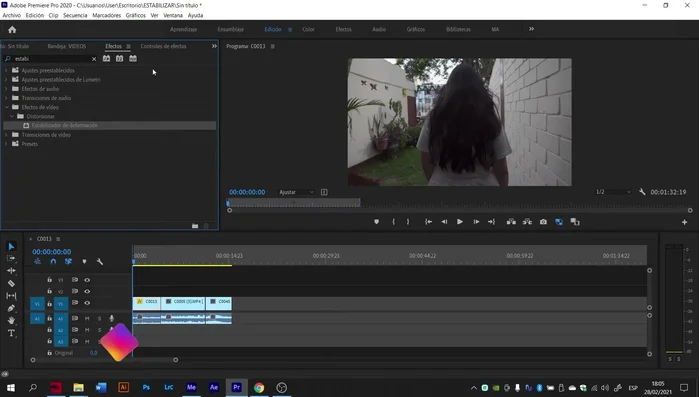Image resolution: width=699 pixels, height=397 pixels.
Task: Add a marker in the timeline
Action: coord(84,262)
